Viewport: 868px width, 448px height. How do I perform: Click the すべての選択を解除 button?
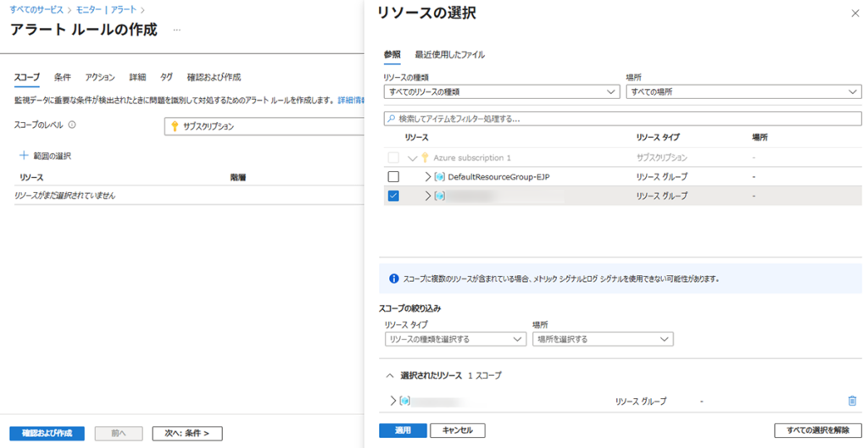pos(817,430)
